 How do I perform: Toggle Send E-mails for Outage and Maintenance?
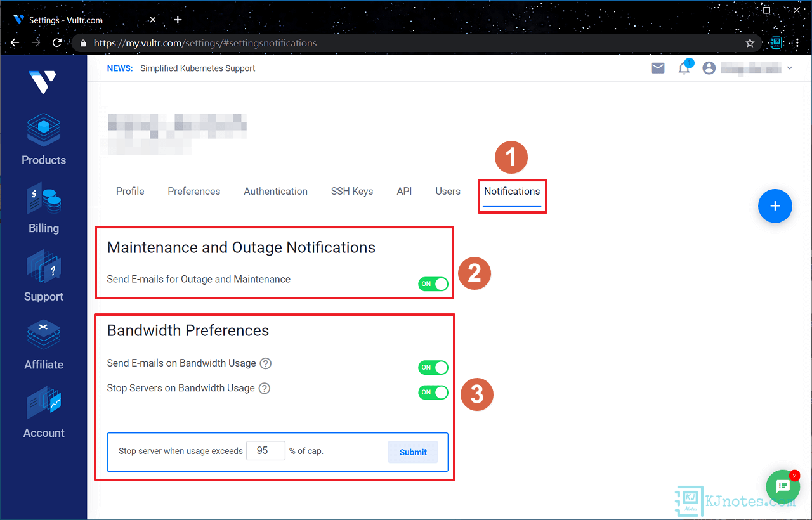(x=433, y=284)
